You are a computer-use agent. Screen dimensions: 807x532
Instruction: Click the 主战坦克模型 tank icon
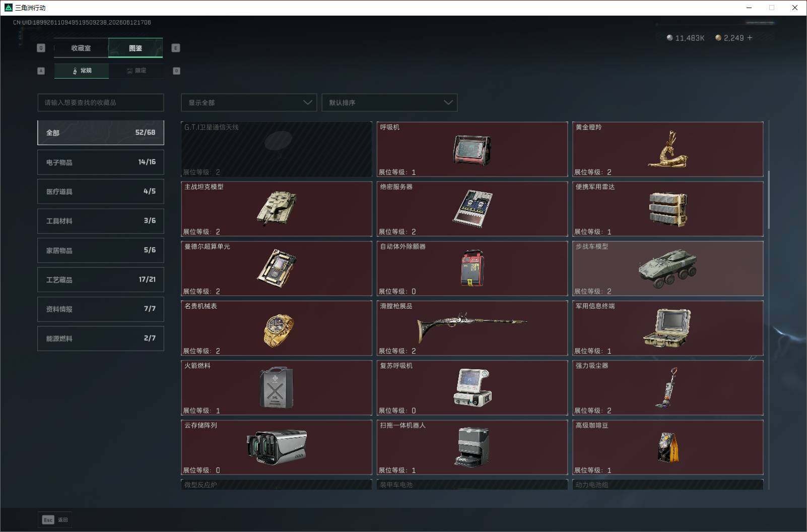pyautogui.click(x=277, y=209)
